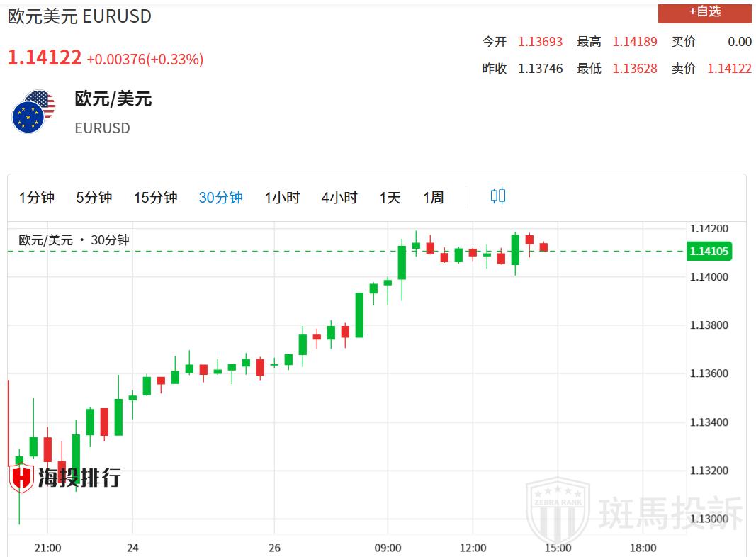
Task: Click the 09:00 time axis marker
Action: click(x=388, y=548)
